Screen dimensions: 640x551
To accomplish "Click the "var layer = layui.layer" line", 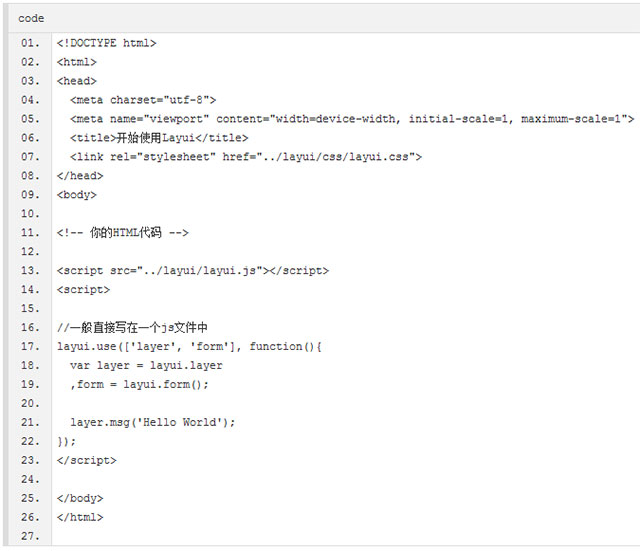I will pyautogui.click(x=146, y=366).
